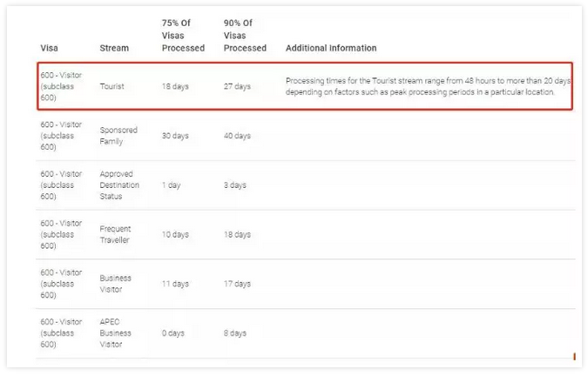Click the Stream column header

[114, 49]
